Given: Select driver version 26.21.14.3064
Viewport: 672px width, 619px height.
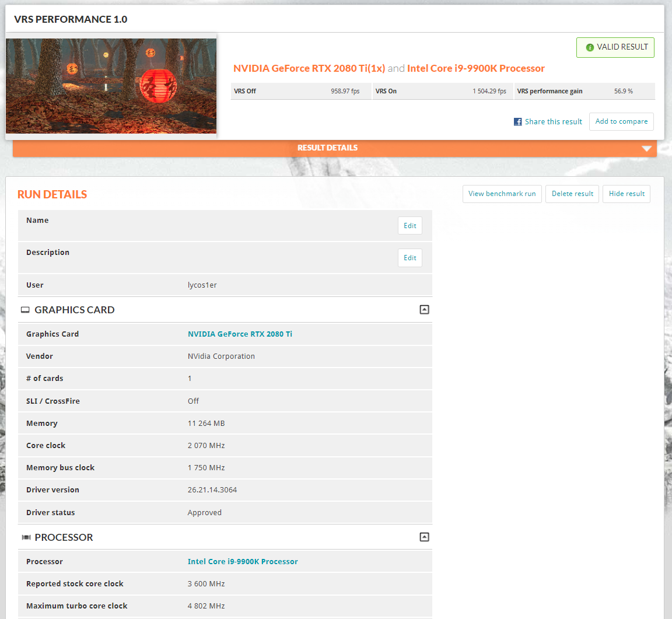Looking at the screenshot, I should point(212,490).
